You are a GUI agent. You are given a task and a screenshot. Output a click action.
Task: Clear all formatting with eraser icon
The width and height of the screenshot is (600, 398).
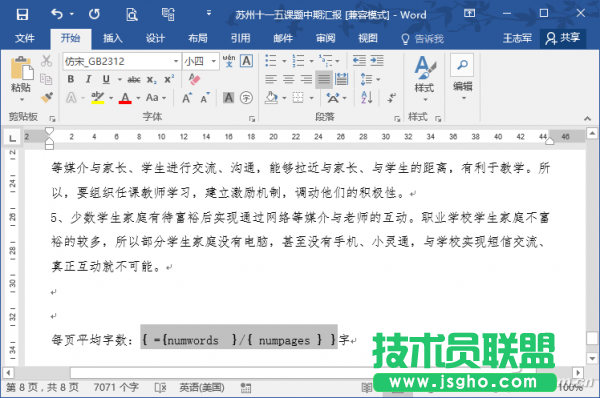coord(194,79)
